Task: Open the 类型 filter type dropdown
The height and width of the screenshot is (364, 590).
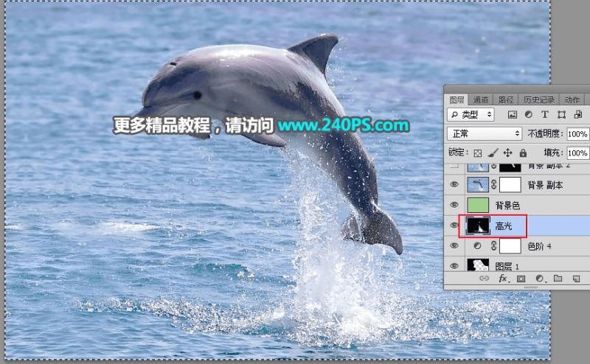Action: tap(471, 114)
